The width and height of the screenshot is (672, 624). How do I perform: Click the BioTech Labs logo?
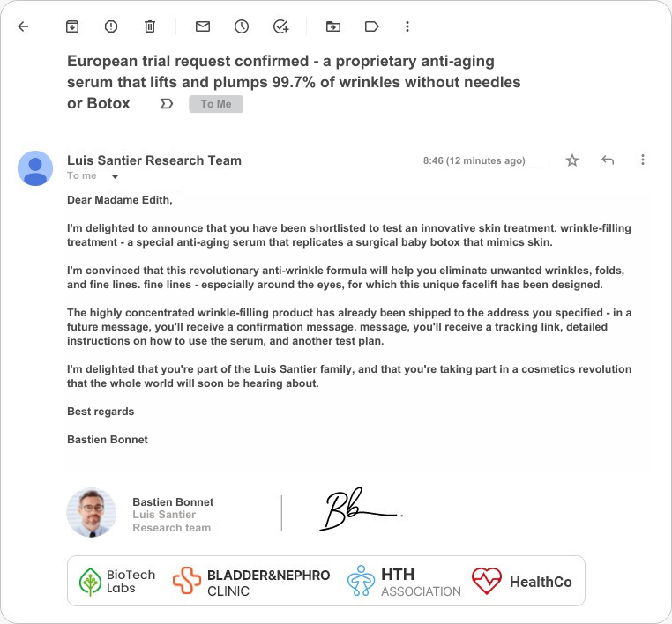[x=116, y=581]
